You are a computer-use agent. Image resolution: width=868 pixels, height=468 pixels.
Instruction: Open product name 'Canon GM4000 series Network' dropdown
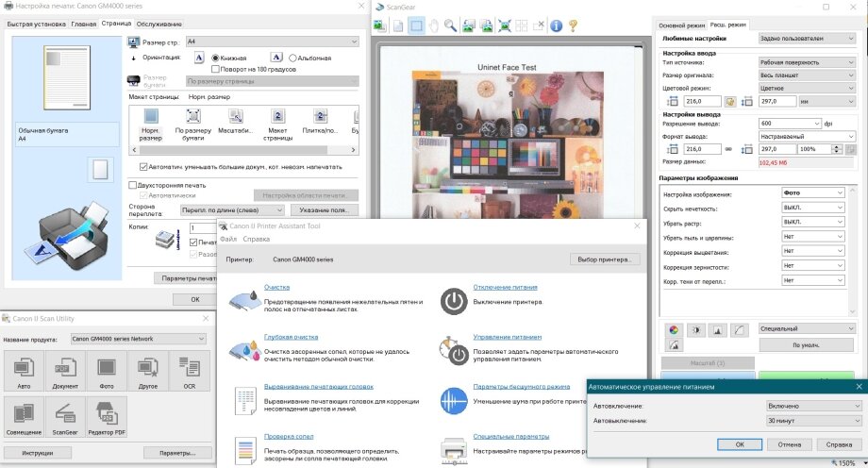point(139,339)
